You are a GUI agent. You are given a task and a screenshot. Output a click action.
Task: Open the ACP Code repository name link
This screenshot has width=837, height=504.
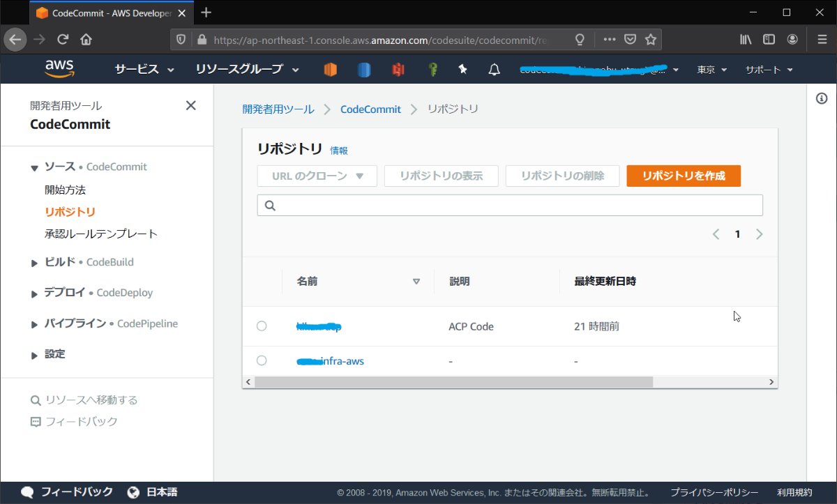point(319,326)
